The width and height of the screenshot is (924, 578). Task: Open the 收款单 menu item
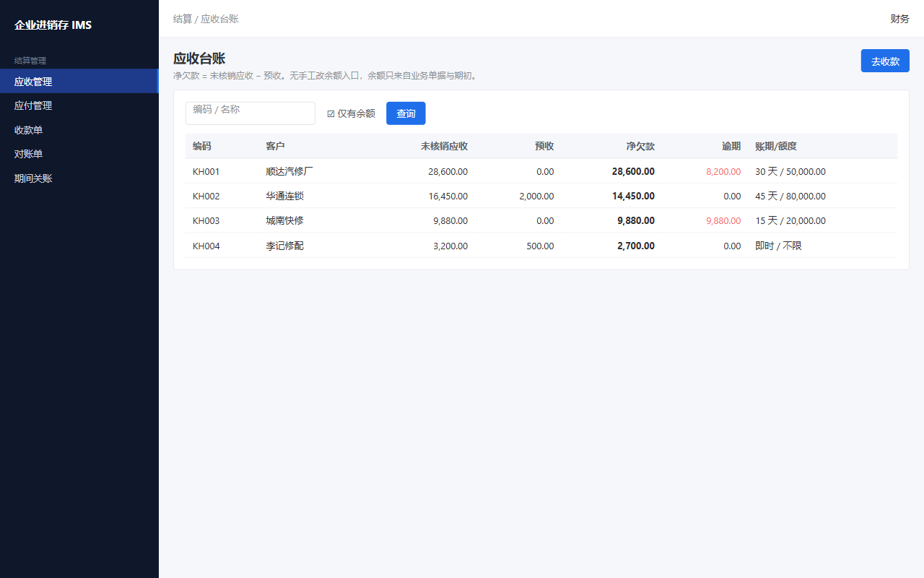(79, 130)
